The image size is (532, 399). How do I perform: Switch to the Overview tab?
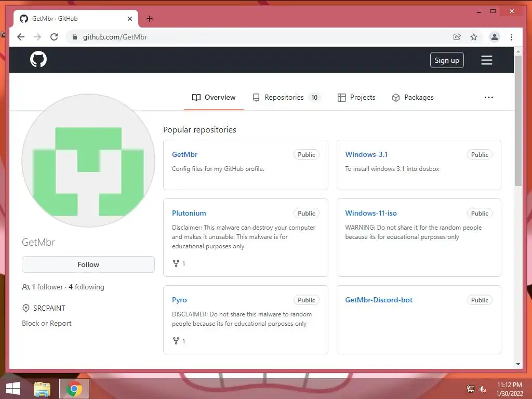tap(214, 97)
